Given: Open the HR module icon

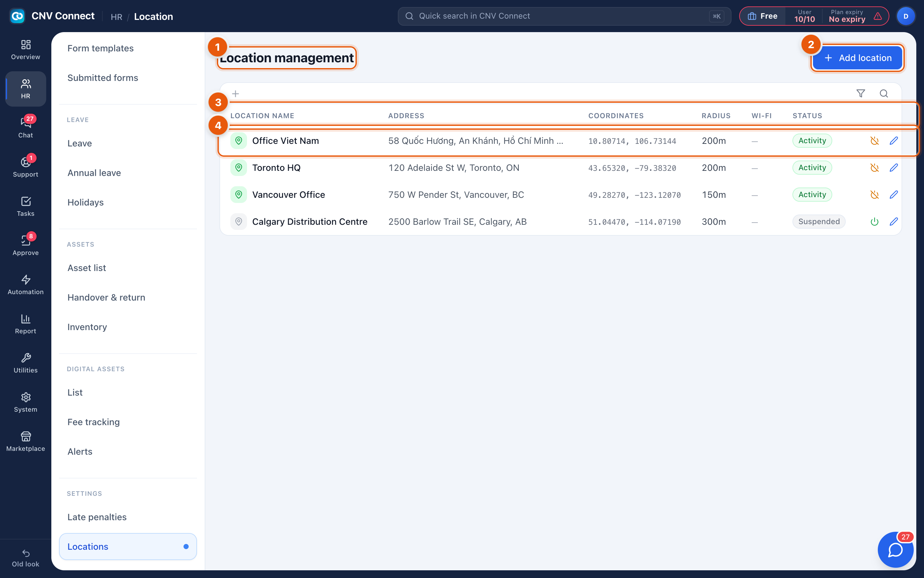Looking at the screenshot, I should 26,89.
